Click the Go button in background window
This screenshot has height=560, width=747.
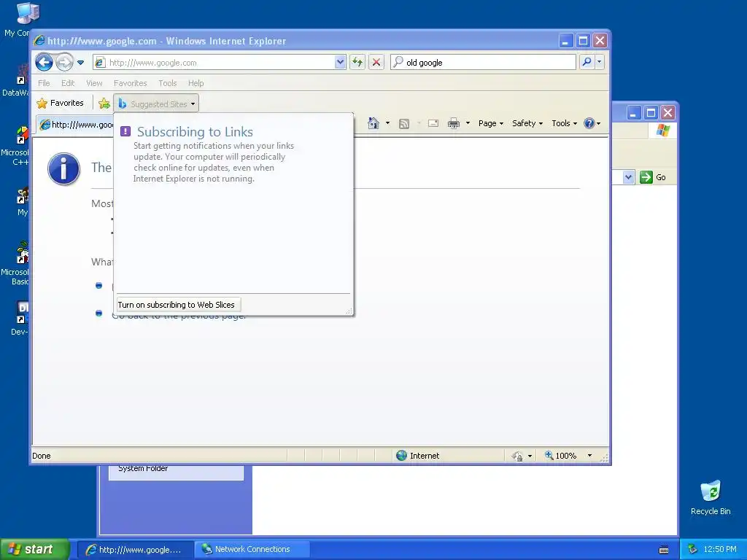click(653, 177)
